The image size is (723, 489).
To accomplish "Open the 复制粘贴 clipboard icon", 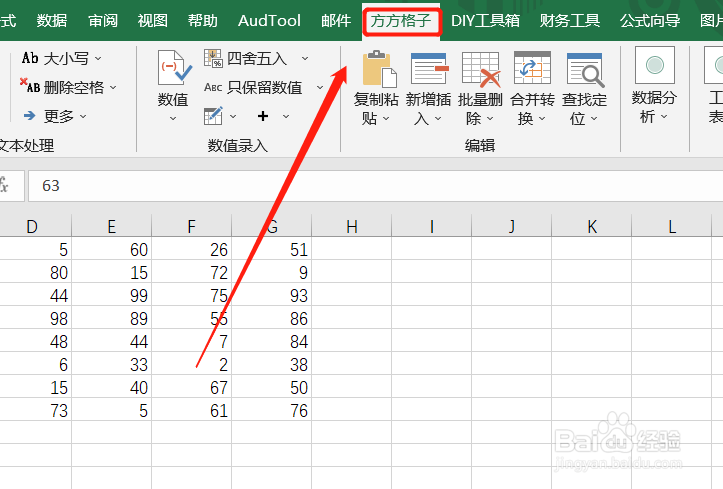I will pyautogui.click(x=379, y=69).
